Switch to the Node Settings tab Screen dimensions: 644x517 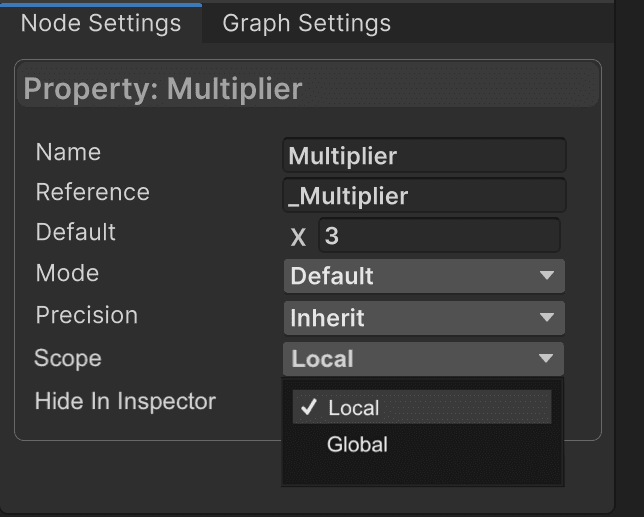(x=101, y=23)
